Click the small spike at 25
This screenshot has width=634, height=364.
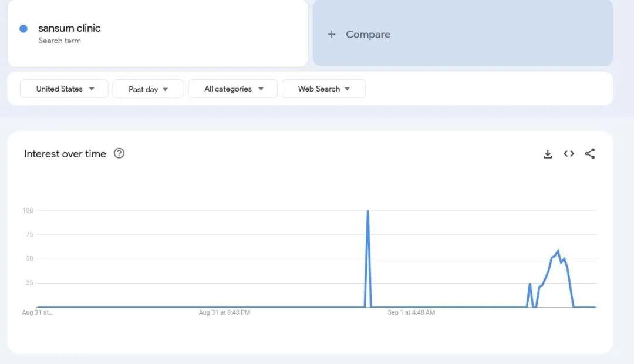point(530,284)
